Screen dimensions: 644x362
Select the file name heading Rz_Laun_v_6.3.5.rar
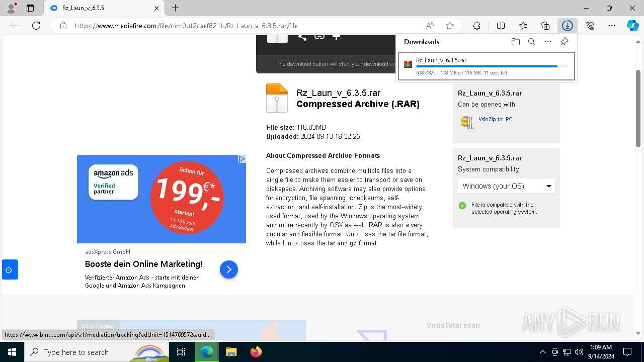338,93
